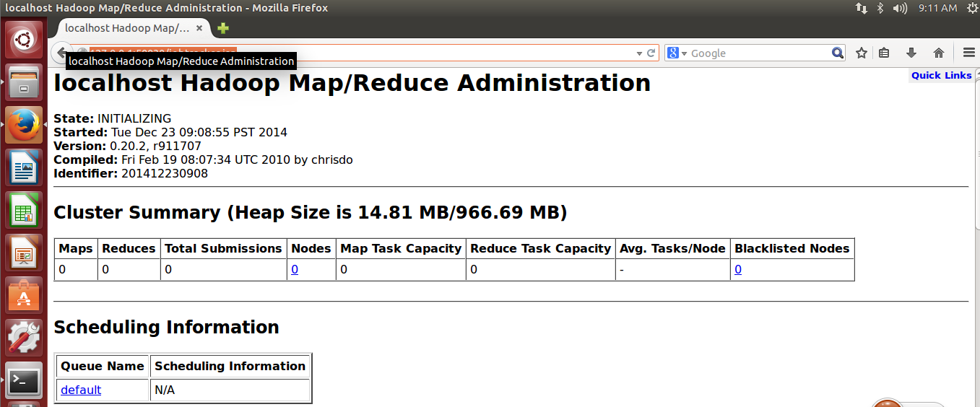Open the Blacklisted Nodes 0 link

(738, 270)
